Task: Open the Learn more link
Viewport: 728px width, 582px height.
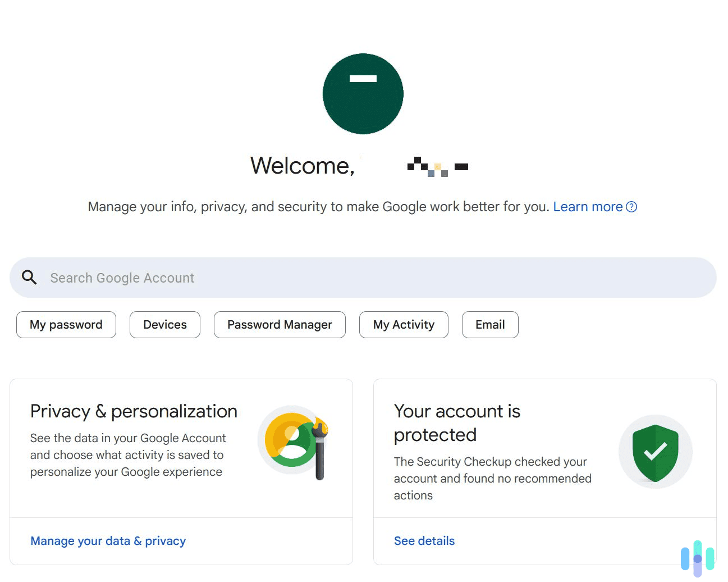Action: coord(587,207)
